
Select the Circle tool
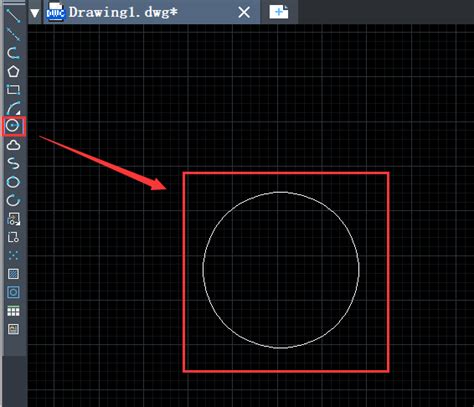click(x=13, y=126)
